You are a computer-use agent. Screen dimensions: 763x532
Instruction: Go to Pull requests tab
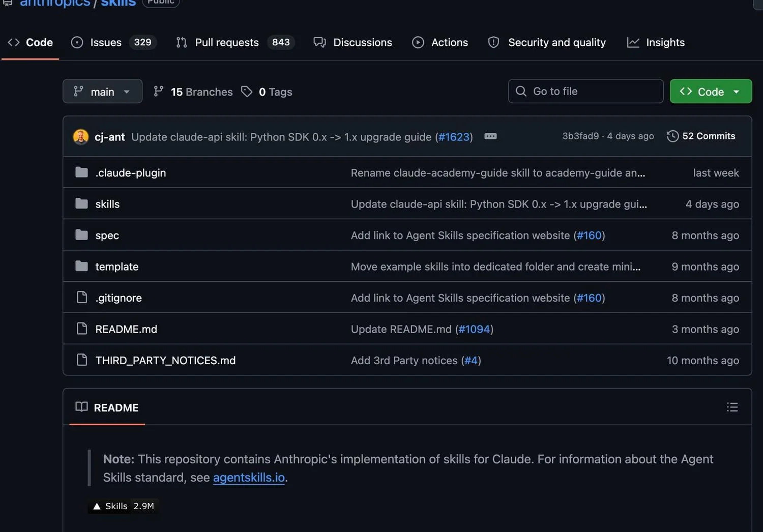point(235,42)
